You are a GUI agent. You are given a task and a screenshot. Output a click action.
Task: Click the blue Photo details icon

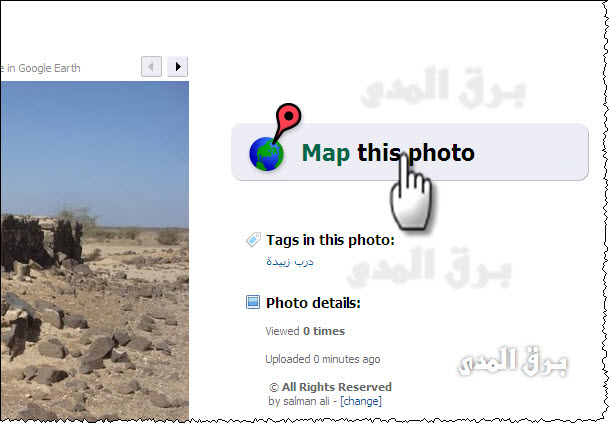[x=253, y=302]
